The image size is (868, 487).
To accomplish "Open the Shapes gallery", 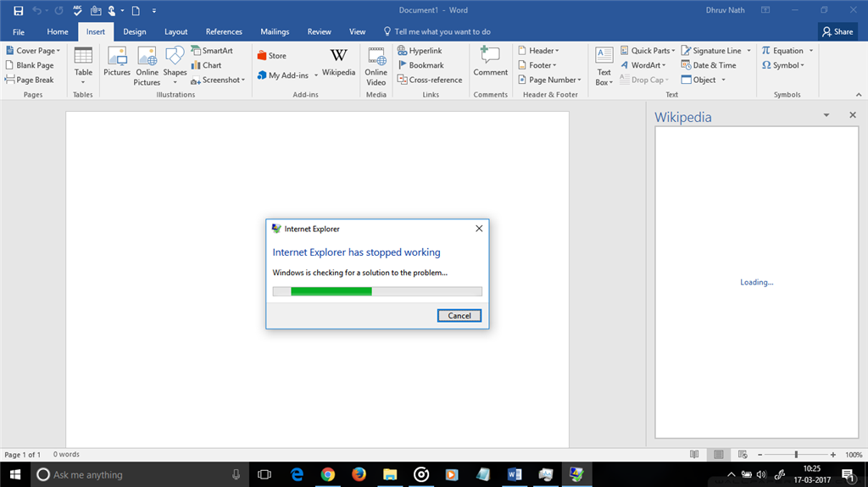I will click(175, 66).
